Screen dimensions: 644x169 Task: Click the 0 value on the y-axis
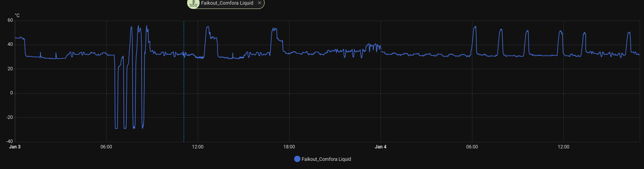pos(11,93)
